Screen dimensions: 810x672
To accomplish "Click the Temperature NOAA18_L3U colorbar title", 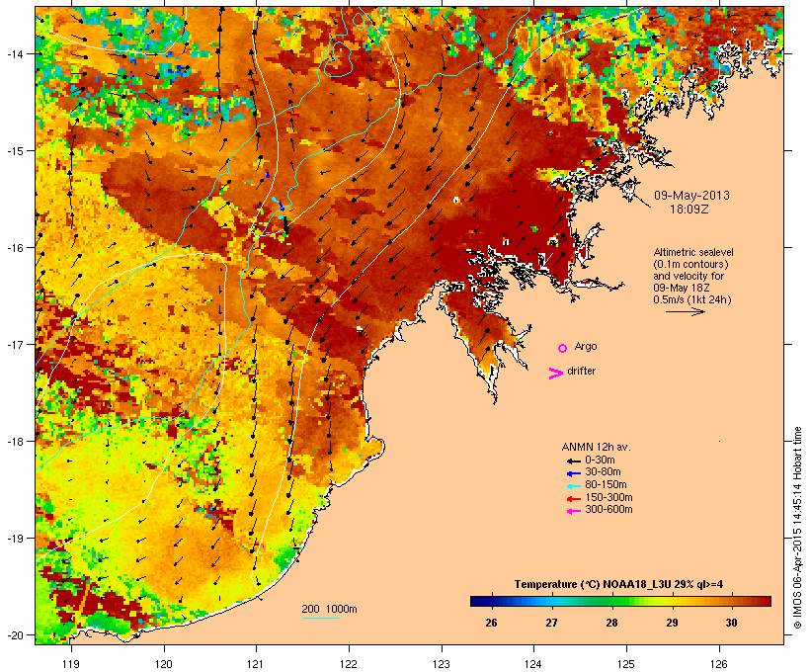I will coord(618,584).
